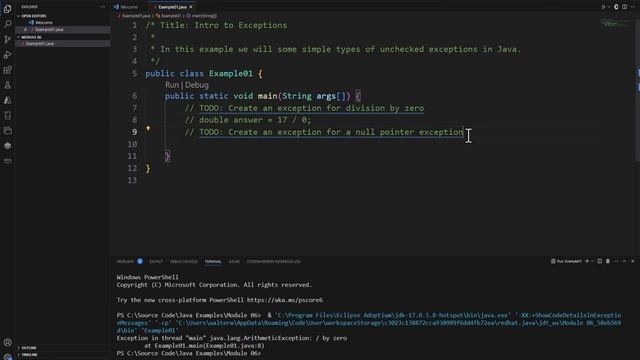The height and width of the screenshot is (360, 640).
Task: Click line number 10 in the gutter
Action: pyautogui.click(x=132, y=144)
